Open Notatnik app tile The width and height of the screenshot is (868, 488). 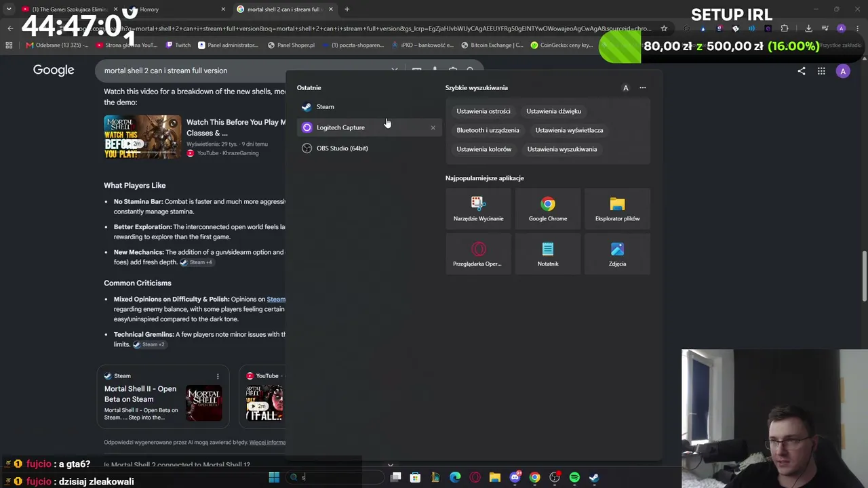click(x=548, y=253)
